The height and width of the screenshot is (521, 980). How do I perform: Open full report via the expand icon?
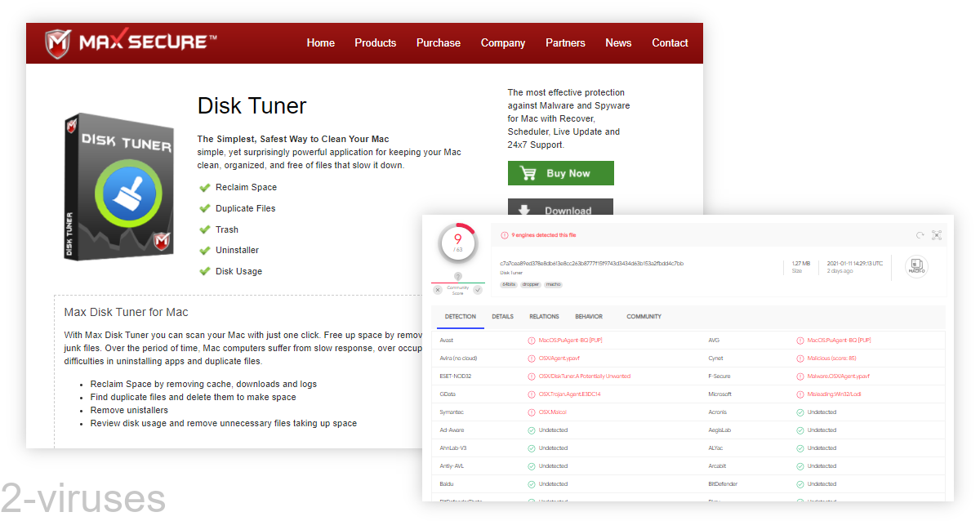(936, 234)
